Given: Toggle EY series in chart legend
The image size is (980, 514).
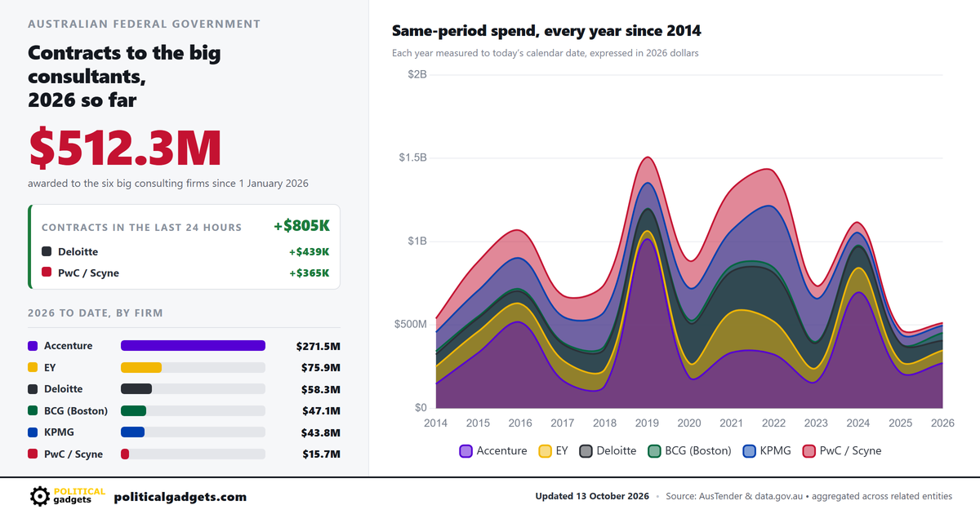Looking at the screenshot, I should click(x=553, y=450).
